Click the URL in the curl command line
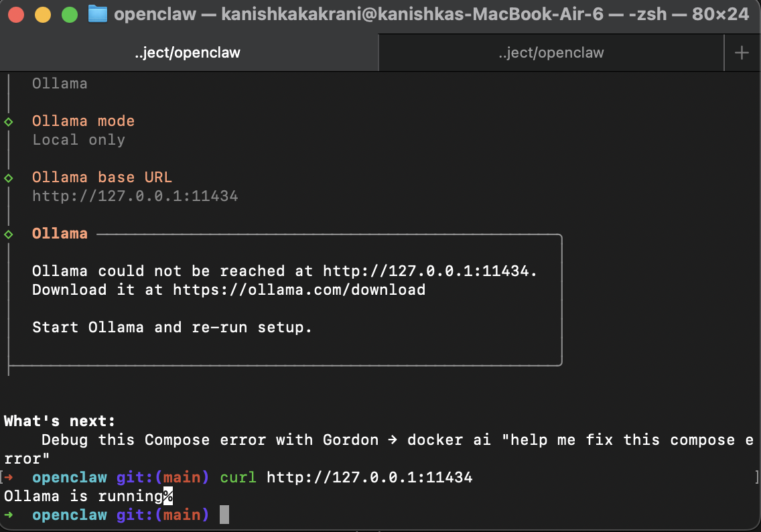 click(x=369, y=477)
